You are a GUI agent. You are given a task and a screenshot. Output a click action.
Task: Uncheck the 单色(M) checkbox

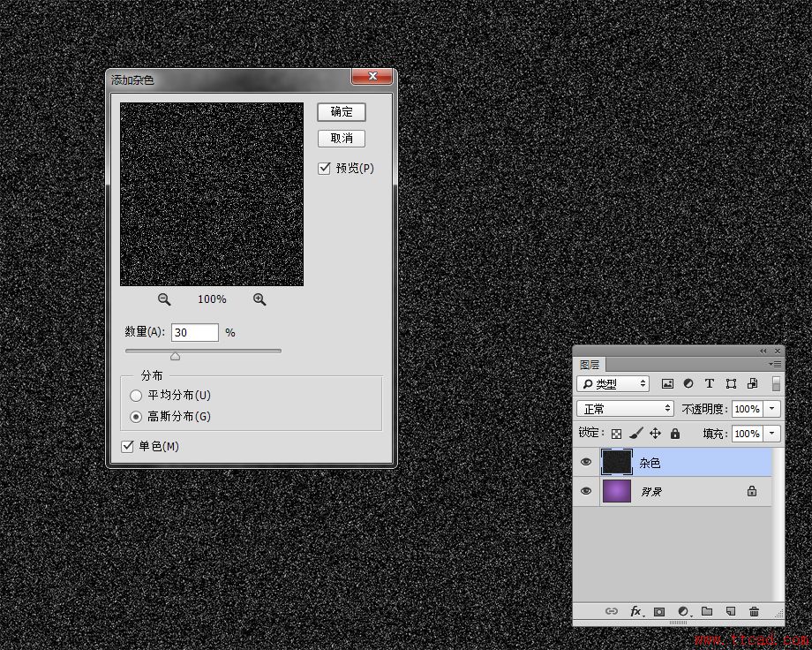coord(128,446)
